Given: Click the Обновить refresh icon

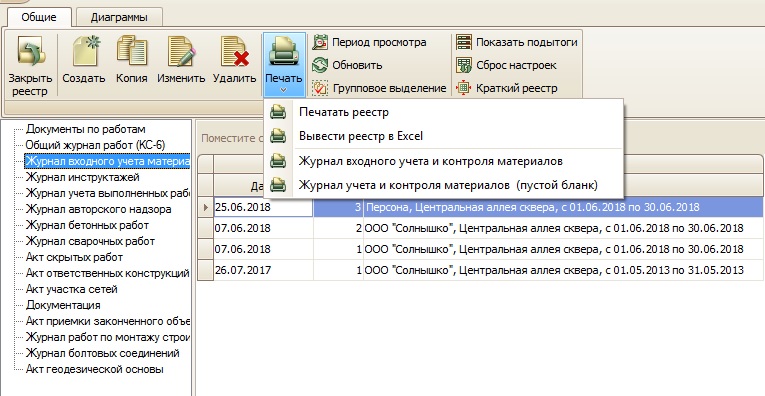Looking at the screenshot, I should (x=320, y=65).
